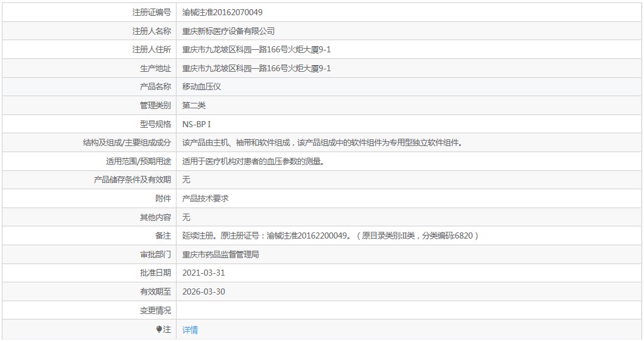Click the 附件 label

[x=163, y=199]
